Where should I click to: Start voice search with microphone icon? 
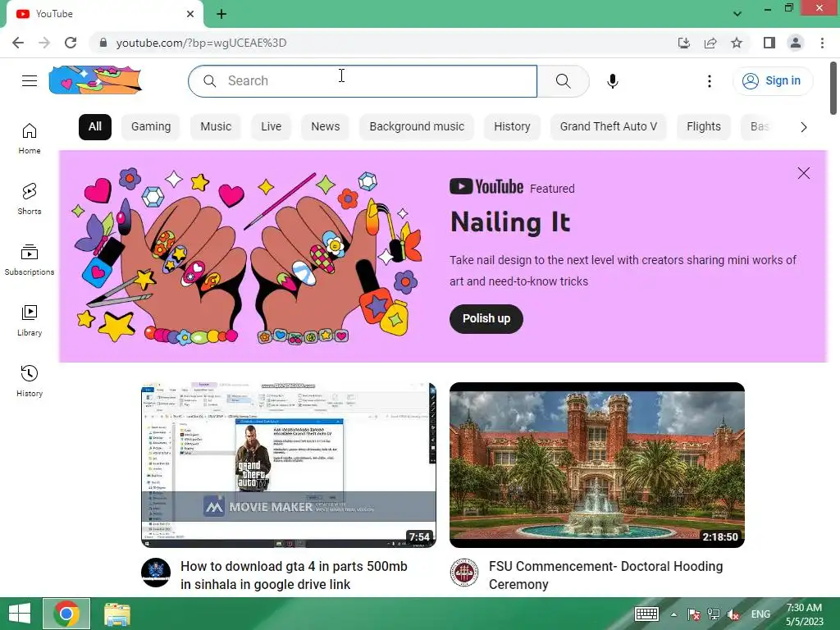(x=612, y=81)
